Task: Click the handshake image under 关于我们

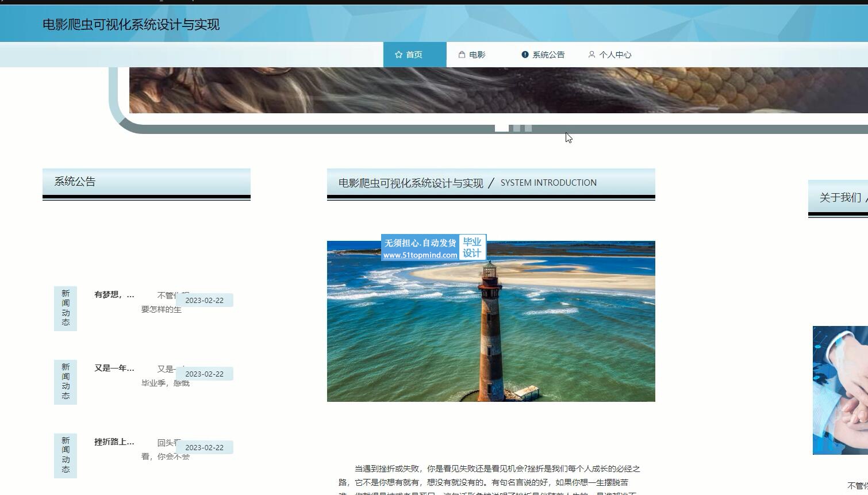Action: tap(840, 390)
